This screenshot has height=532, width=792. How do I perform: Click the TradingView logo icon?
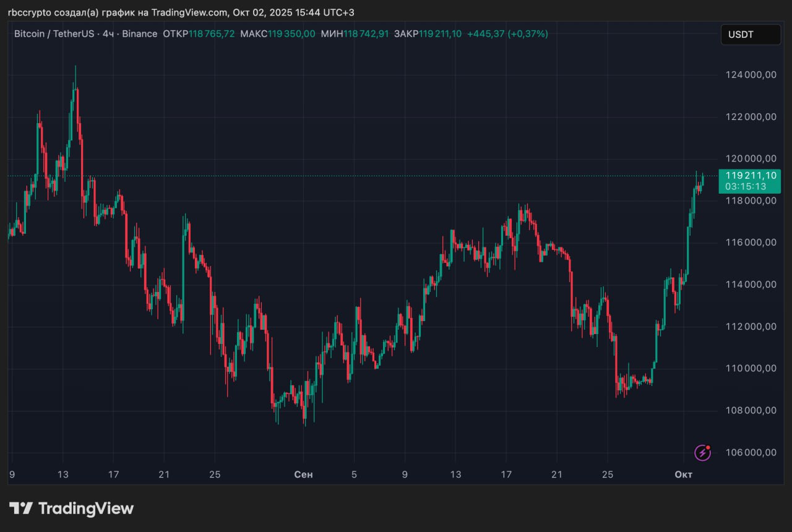click(21, 508)
